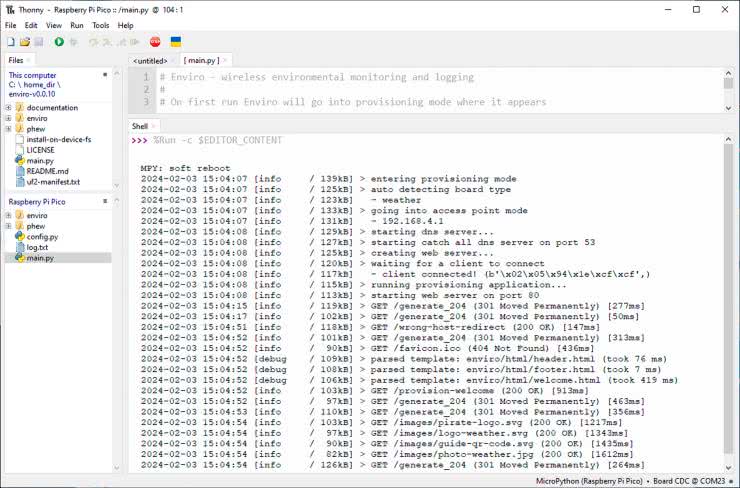Expand the phew folder on Raspberry Pi Pico

click(x=8, y=226)
